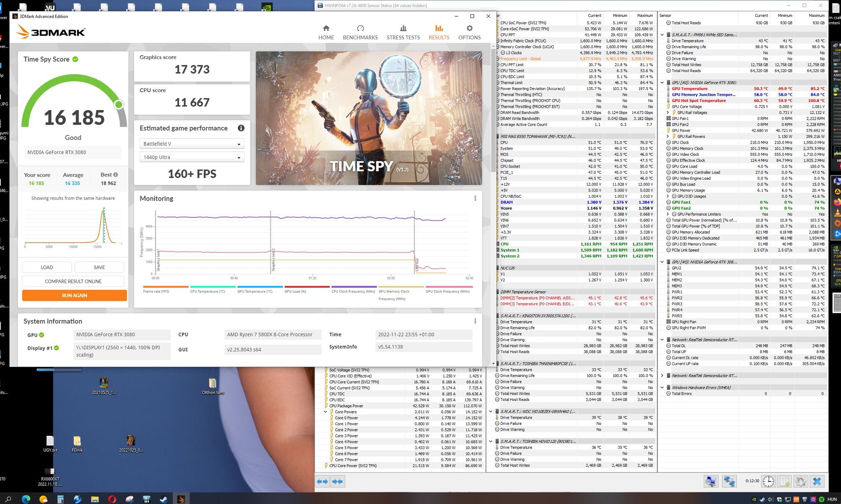Expand GPU Rail Powers in HWiNFO

click(668, 136)
